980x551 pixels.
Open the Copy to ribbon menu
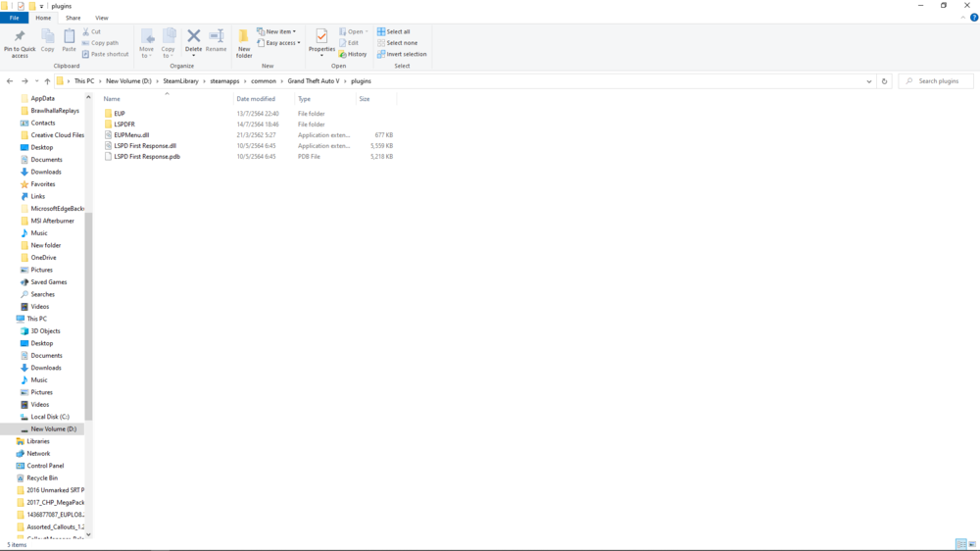tap(169, 44)
